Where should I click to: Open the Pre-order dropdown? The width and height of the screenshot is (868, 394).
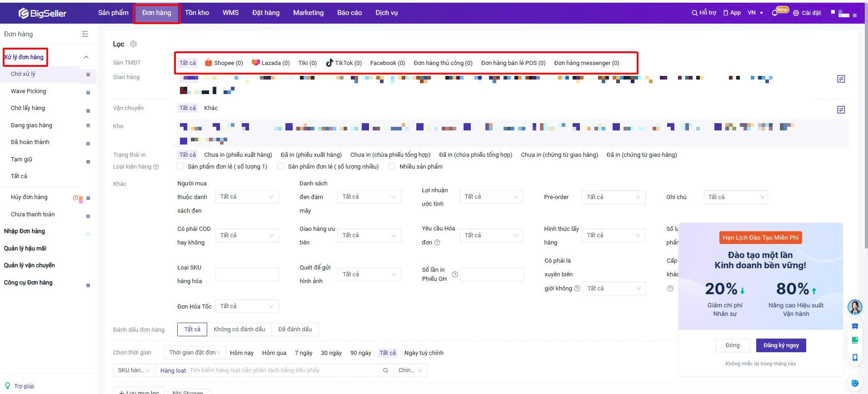point(613,197)
